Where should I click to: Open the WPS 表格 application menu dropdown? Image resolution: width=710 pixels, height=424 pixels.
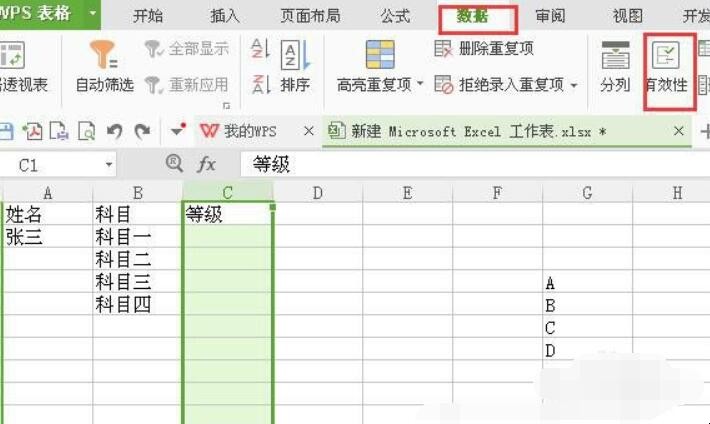coord(93,13)
